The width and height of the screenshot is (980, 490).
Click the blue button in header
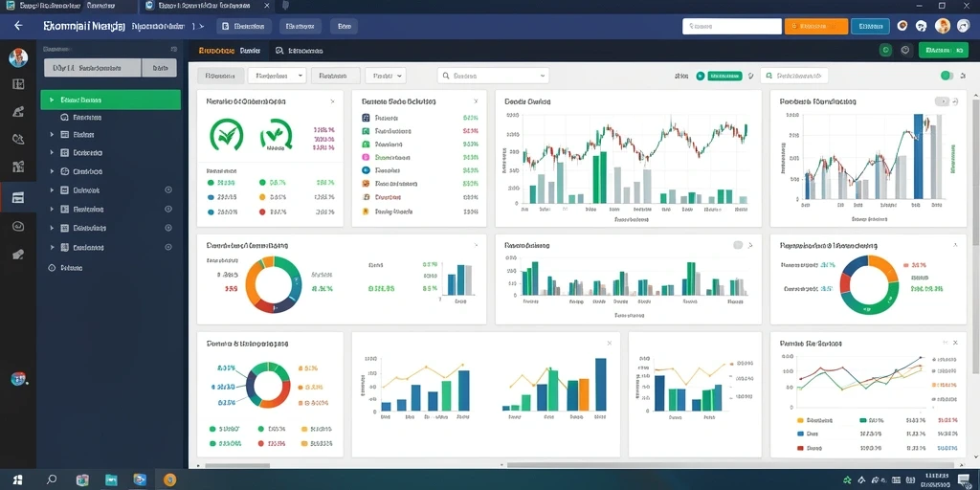[870, 26]
